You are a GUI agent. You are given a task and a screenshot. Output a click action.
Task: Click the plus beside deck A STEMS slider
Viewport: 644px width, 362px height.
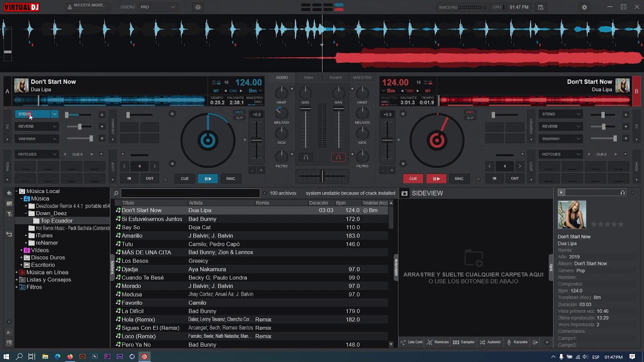click(102, 114)
